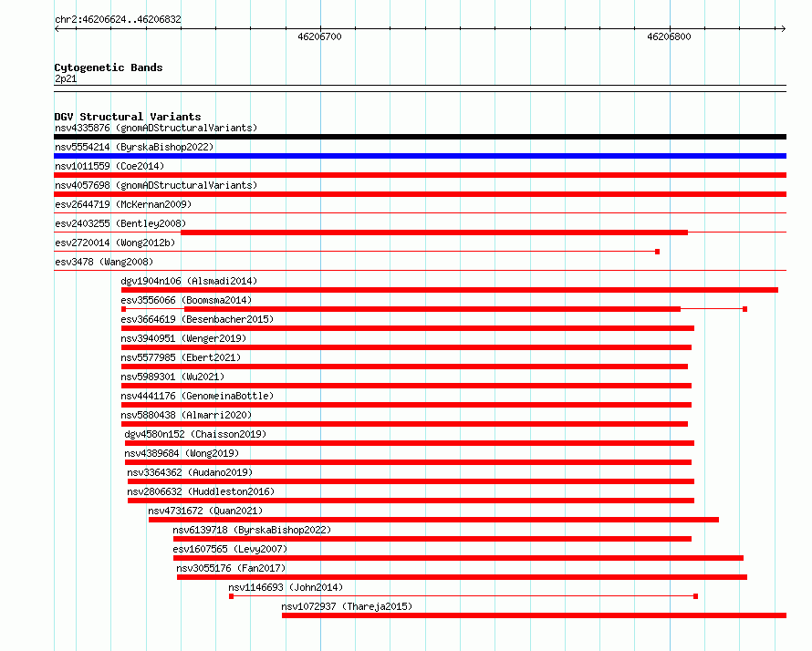Click the nsv2806632 (Huddleston2016) label
The image size is (812, 651).
pyautogui.click(x=201, y=491)
